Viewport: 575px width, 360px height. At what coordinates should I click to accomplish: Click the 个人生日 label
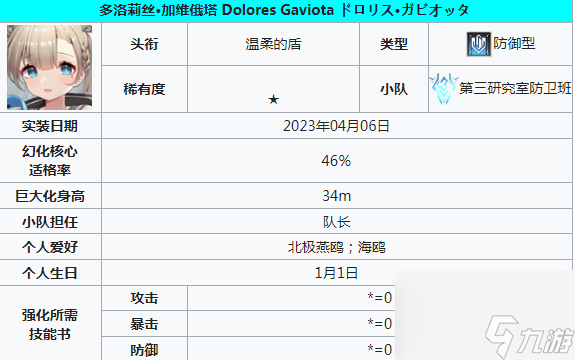pos(50,273)
